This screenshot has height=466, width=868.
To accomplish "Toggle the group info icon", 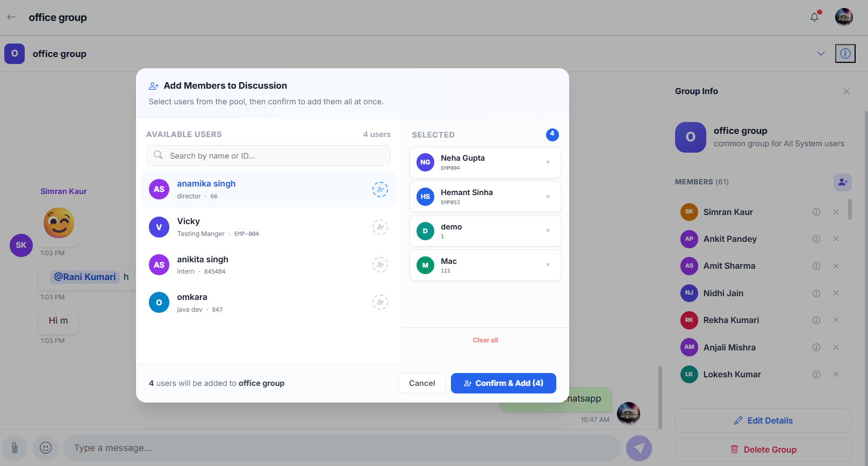I will [845, 54].
